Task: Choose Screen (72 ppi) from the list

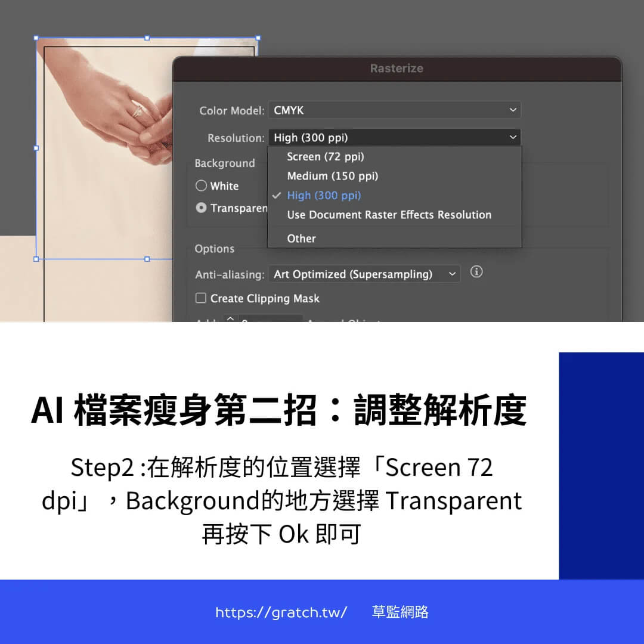Action: (326, 157)
